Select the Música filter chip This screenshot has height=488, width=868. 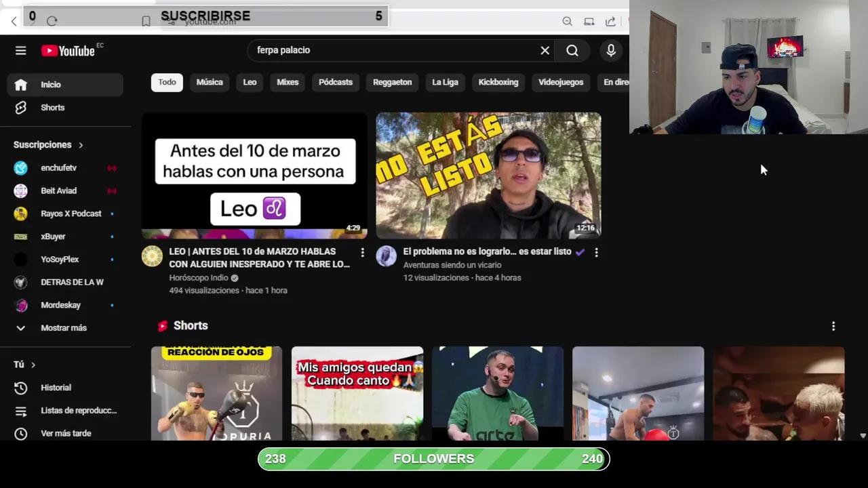click(x=210, y=82)
